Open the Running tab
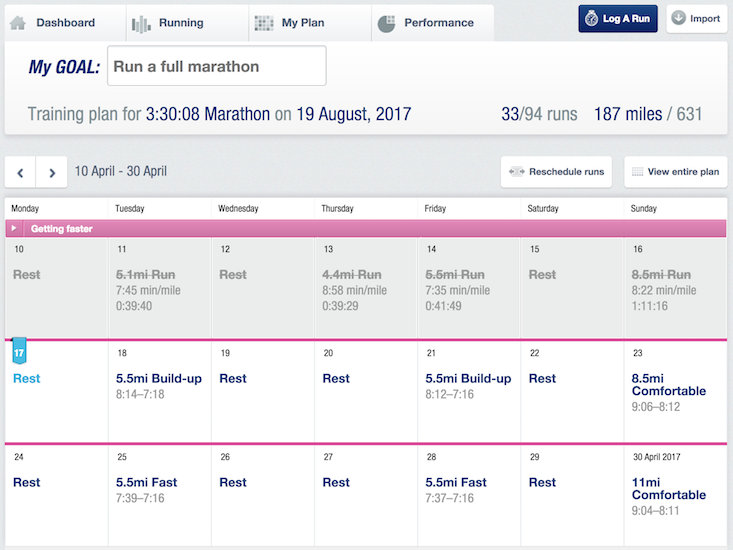 (x=188, y=23)
